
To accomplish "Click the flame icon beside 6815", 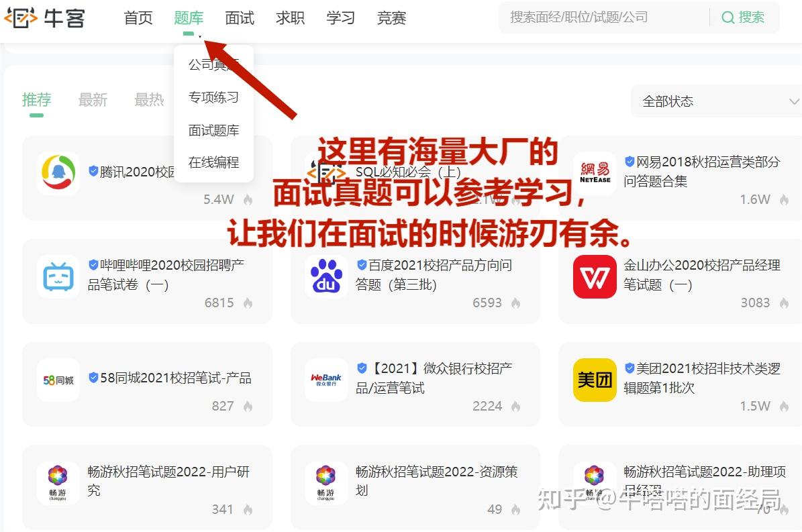I will click(x=248, y=303).
